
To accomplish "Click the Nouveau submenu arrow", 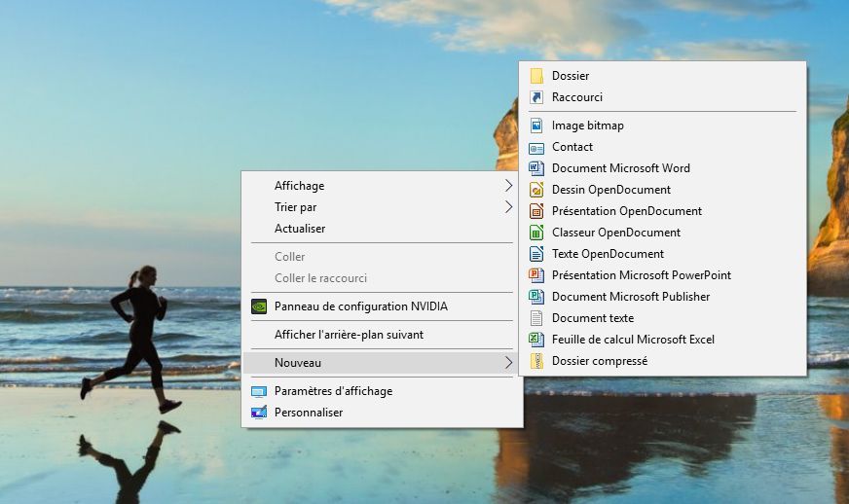I will point(508,363).
